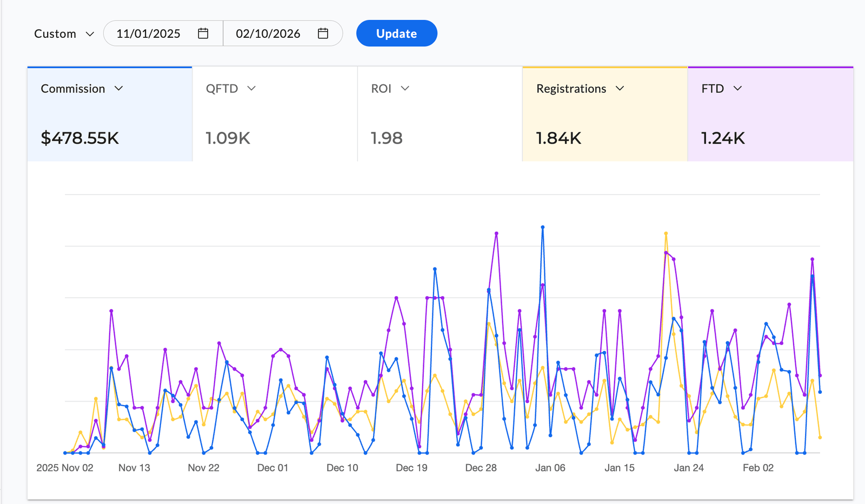The width and height of the screenshot is (865, 504).
Task: Expand the Registrations metric chevron
Action: coord(620,89)
